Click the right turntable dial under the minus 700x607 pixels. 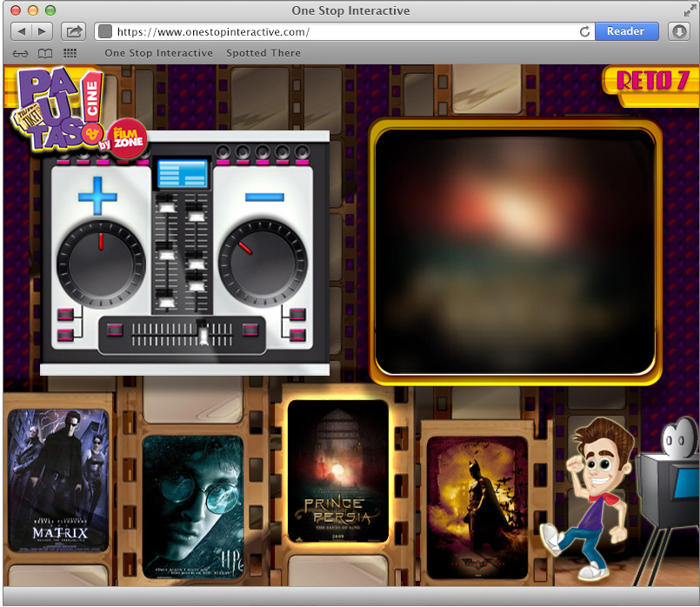click(263, 263)
